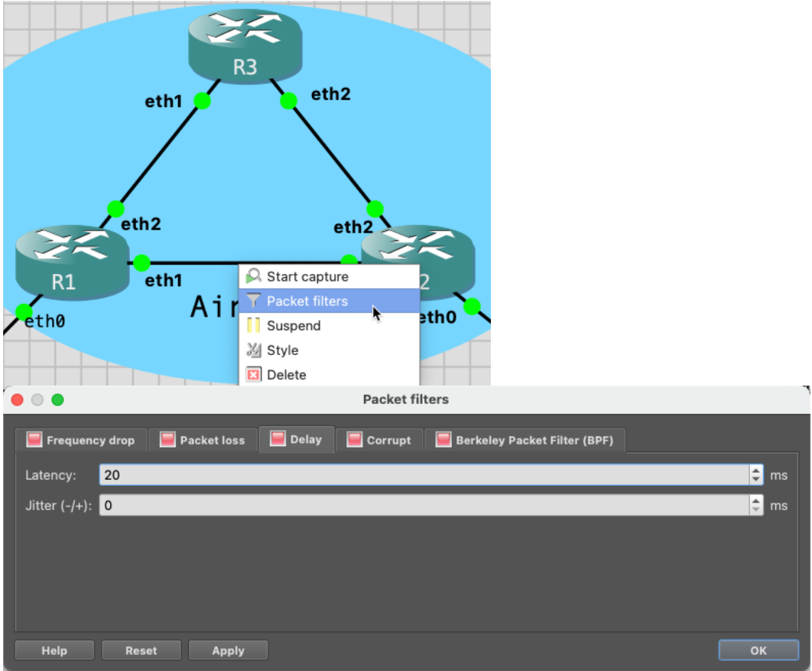Confirm the dialog with OK

coord(758,650)
